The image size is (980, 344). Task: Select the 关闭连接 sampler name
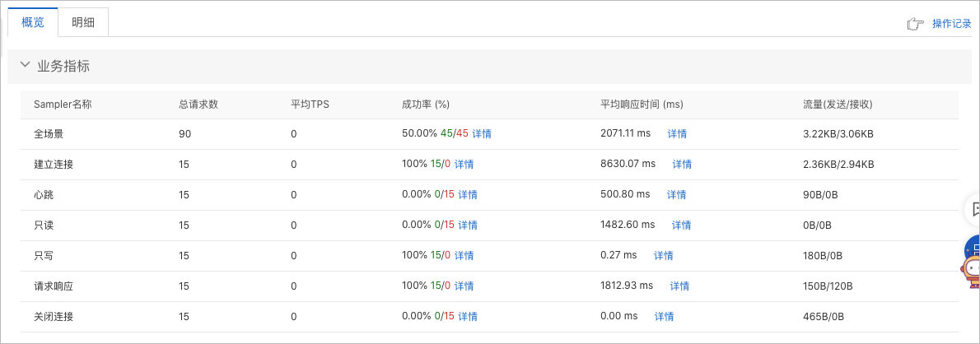coord(54,317)
